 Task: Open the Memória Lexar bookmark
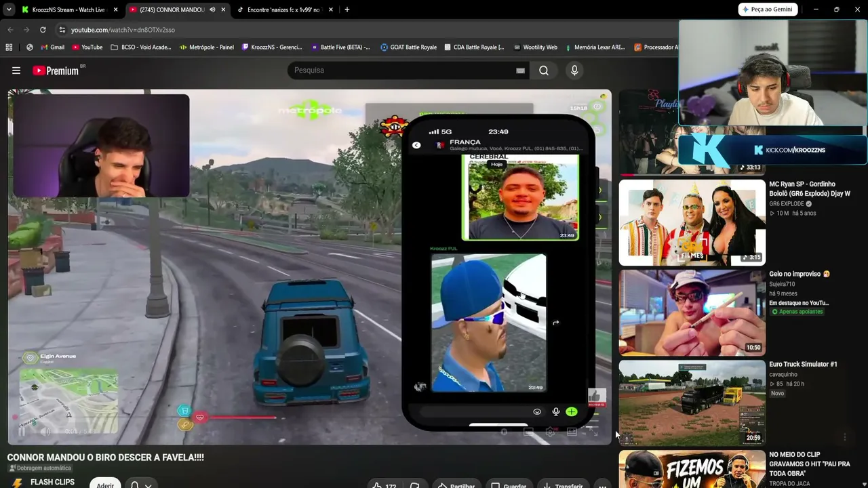[x=595, y=47]
